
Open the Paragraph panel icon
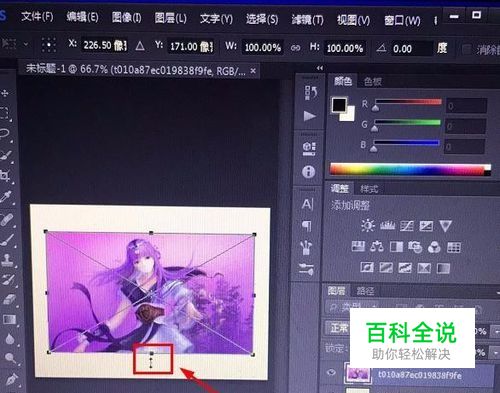point(307,226)
